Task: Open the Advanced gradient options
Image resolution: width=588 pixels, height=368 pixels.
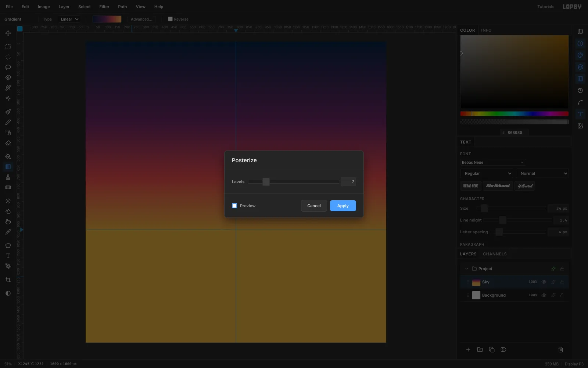Action: 141,19
